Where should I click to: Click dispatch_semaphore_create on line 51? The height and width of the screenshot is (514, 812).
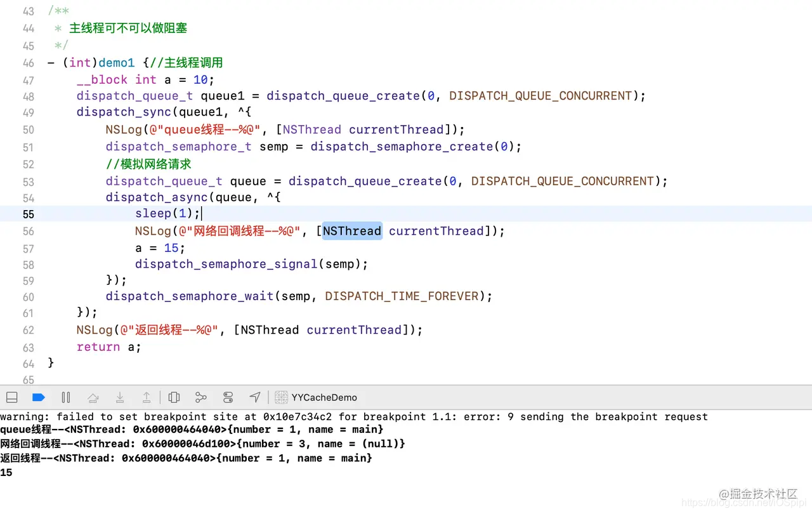[x=402, y=147]
